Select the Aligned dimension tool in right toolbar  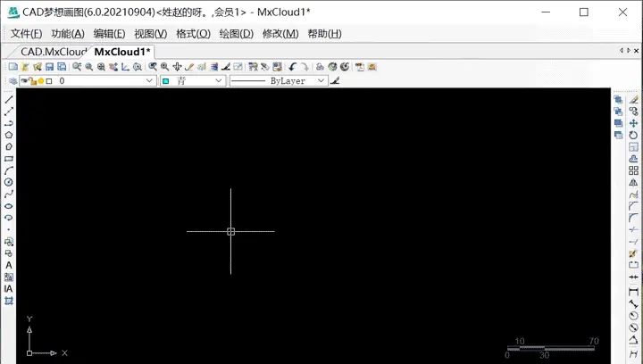click(633, 304)
